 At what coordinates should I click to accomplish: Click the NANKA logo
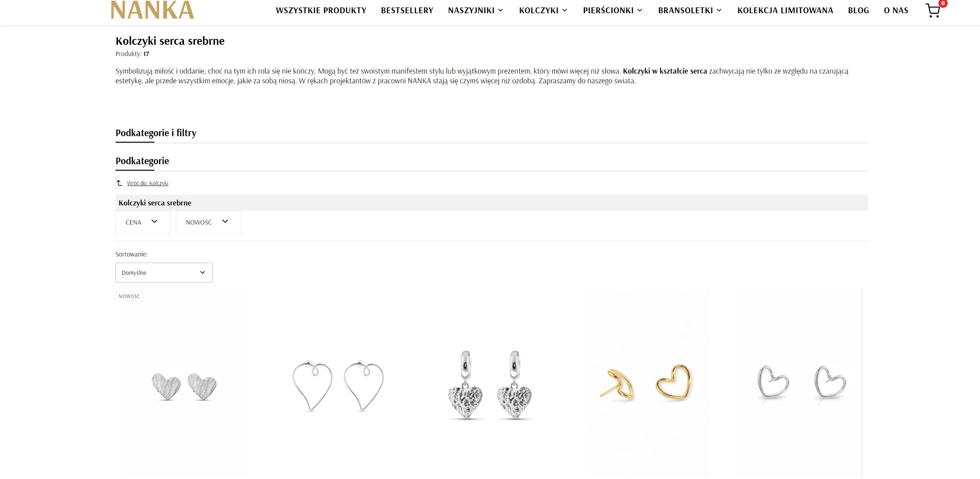click(x=152, y=10)
